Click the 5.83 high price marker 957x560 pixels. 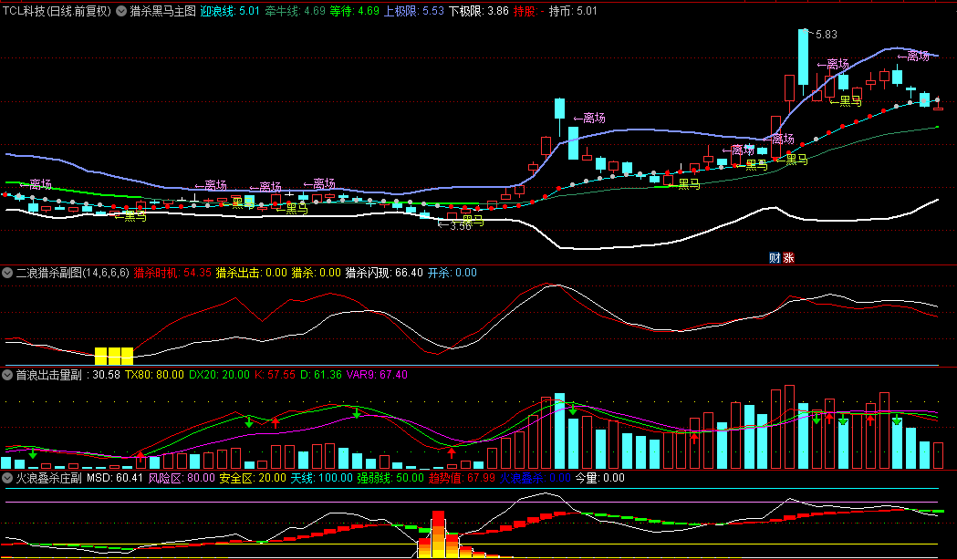(x=825, y=35)
